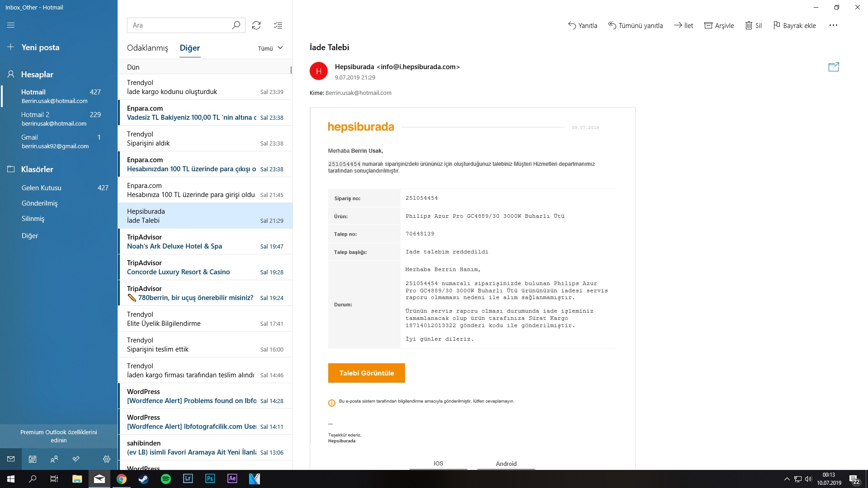
Task: Add flag with Bayrak ekle
Action: pyautogui.click(x=794, y=25)
